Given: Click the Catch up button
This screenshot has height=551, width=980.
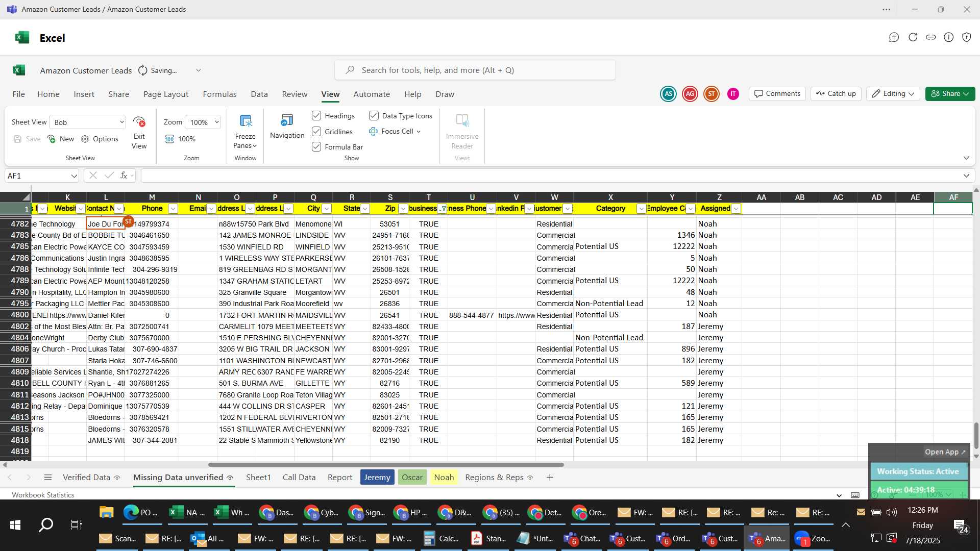Looking at the screenshot, I should 836,94.
